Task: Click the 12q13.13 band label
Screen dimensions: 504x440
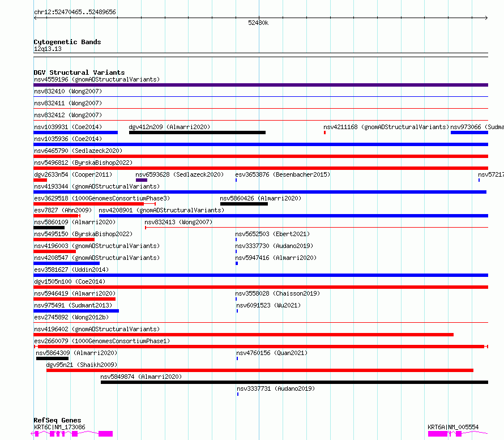Action: click(x=48, y=49)
